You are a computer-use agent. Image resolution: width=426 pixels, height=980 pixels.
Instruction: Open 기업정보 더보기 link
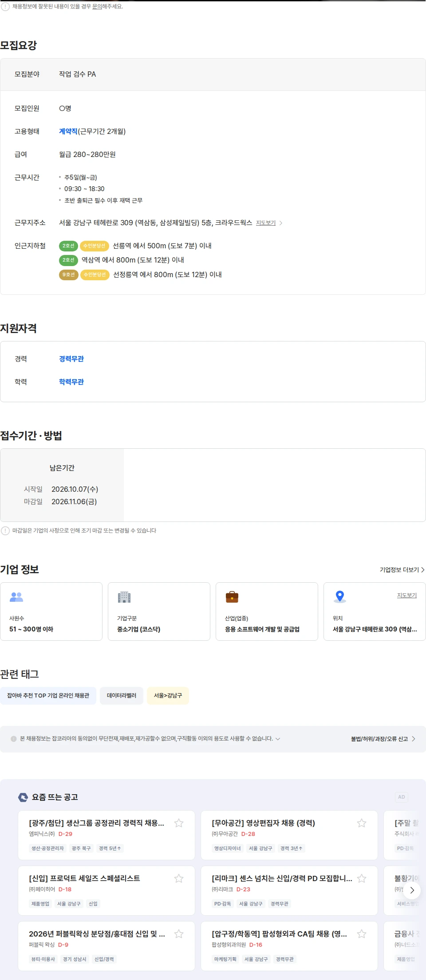pyautogui.click(x=402, y=570)
